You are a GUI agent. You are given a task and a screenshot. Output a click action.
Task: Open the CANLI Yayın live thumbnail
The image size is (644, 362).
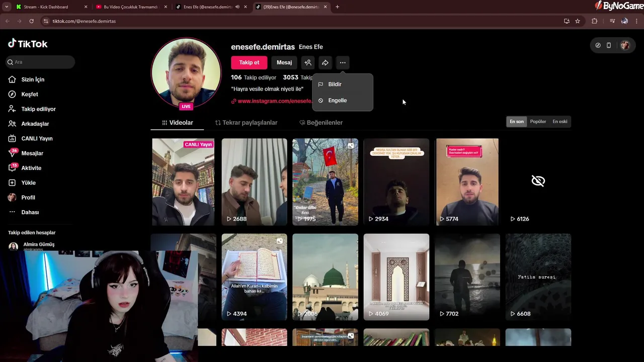click(x=183, y=182)
